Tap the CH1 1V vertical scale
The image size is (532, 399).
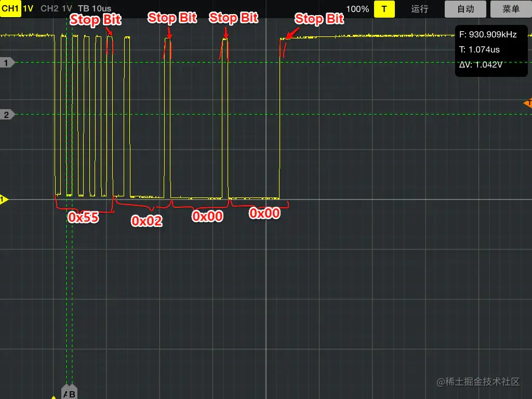point(28,8)
